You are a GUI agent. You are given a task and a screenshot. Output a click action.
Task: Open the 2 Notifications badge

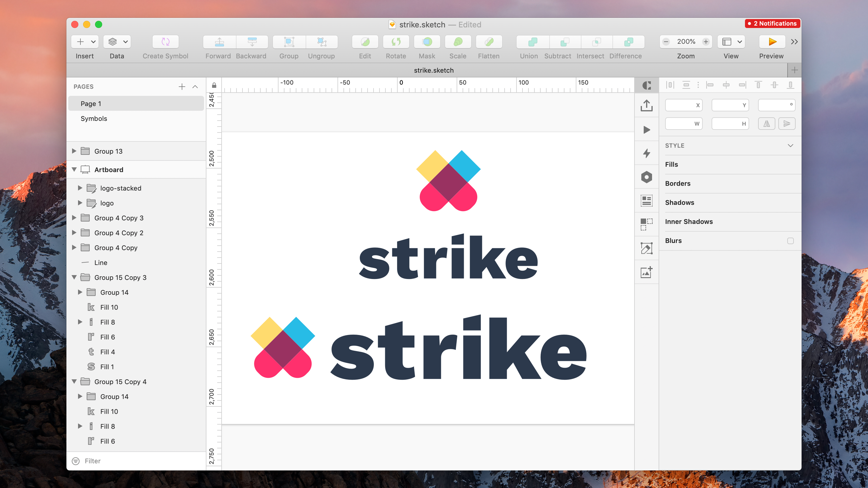coord(772,23)
